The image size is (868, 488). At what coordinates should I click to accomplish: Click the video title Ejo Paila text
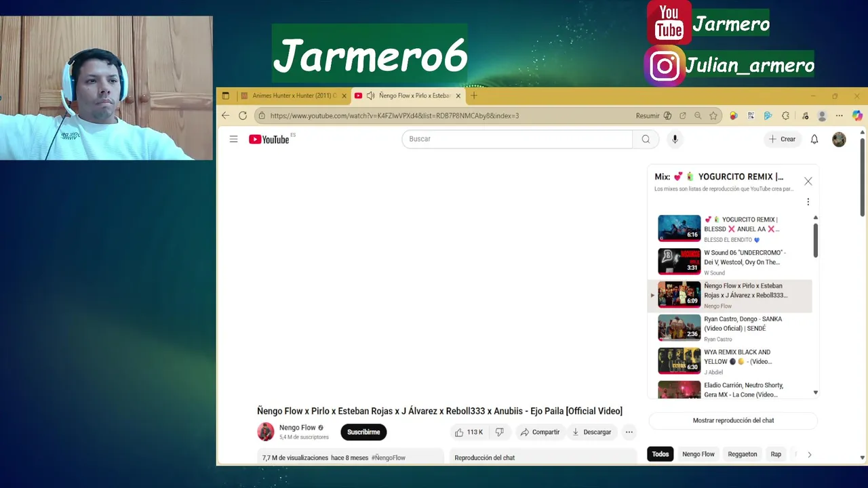[439, 411]
